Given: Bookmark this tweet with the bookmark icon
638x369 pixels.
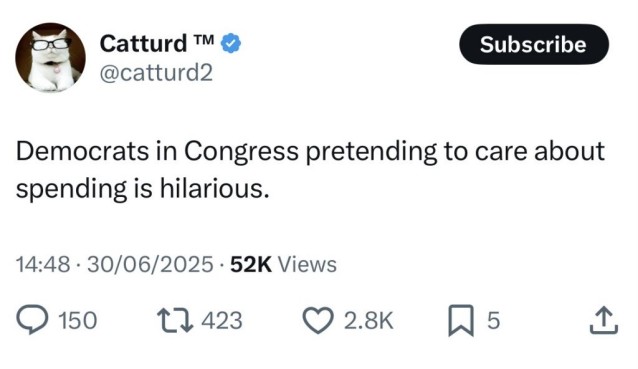Looking at the screenshot, I should (x=461, y=320).
